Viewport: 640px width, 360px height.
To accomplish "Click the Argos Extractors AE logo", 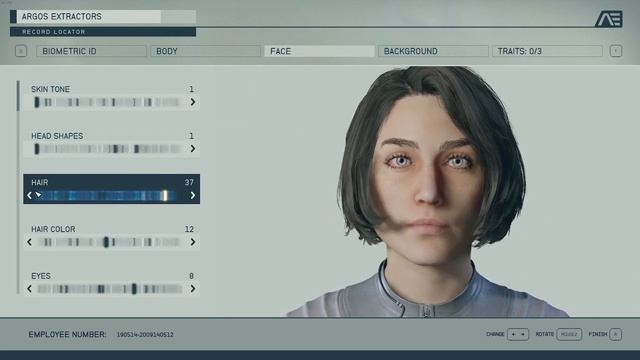I will tap(609, 19).
